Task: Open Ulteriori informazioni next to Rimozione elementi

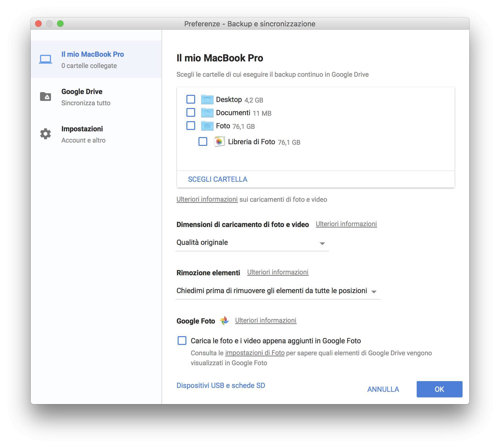Action: click(x=278, y=272)
